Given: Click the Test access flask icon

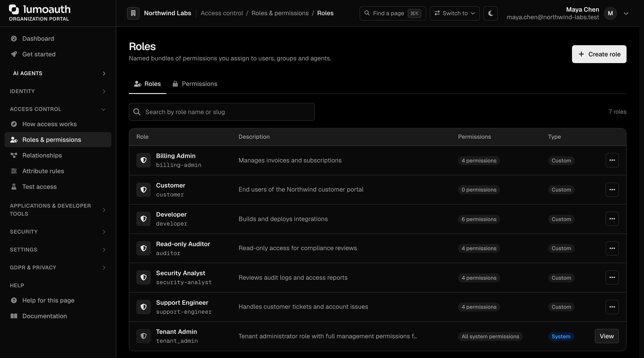Looking at the screenshot, I should [14, 187].
